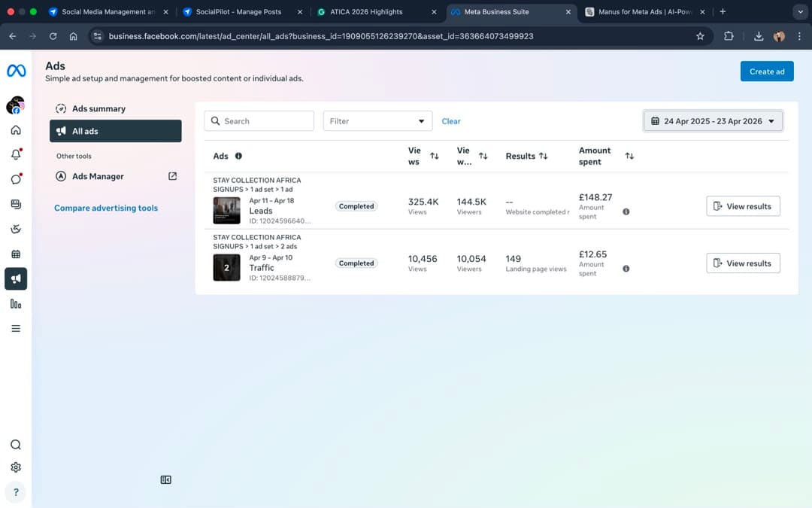Click the 149 Landing page views result
The image size is (812, 508).
pos(514,259)
